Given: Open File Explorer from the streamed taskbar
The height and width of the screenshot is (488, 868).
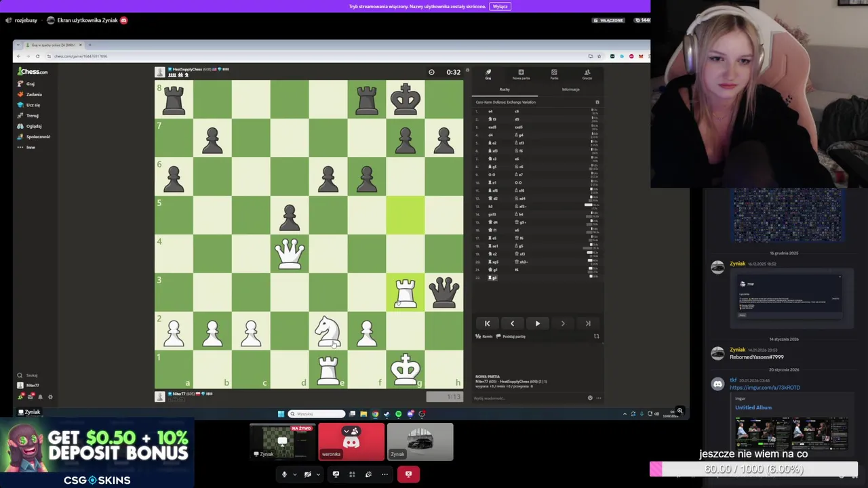Looking at the screenshot, I should pos(363,413).
